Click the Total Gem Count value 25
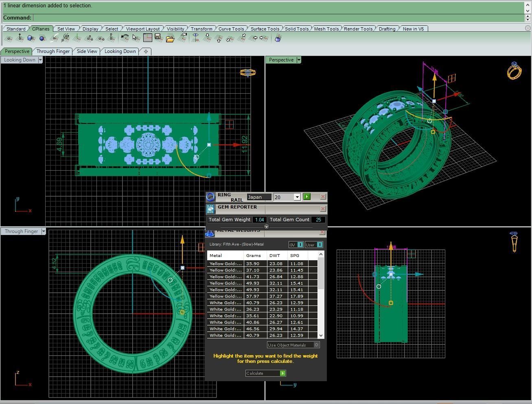The image size is (532, 404). [318, 220]
